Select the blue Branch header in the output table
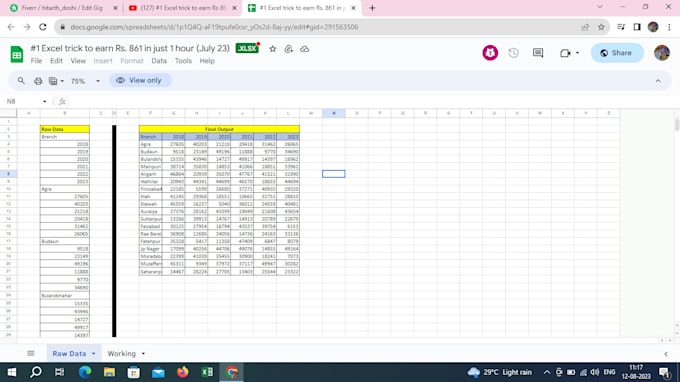This screenshot has width=680, height=382. 150,137
